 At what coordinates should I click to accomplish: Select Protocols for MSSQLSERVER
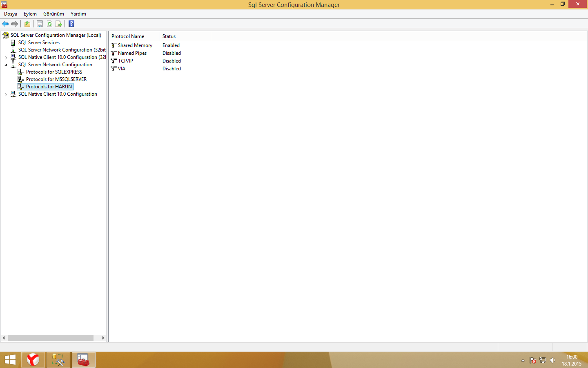[56, 79]
